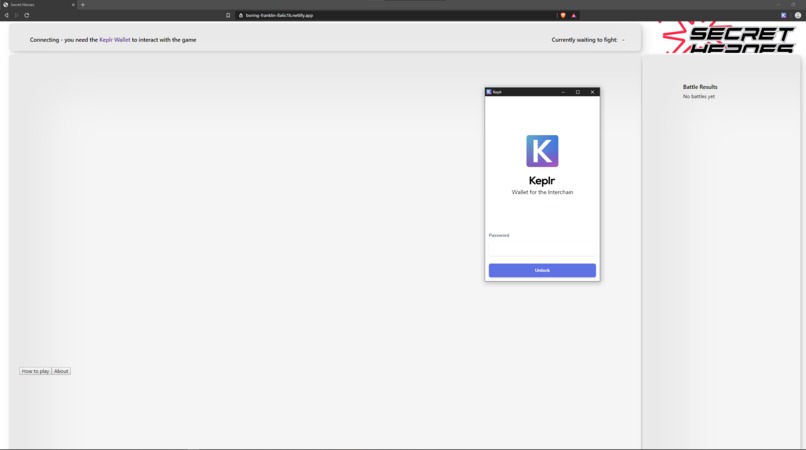Click the lock icon in the address bar

pos(241,15)
